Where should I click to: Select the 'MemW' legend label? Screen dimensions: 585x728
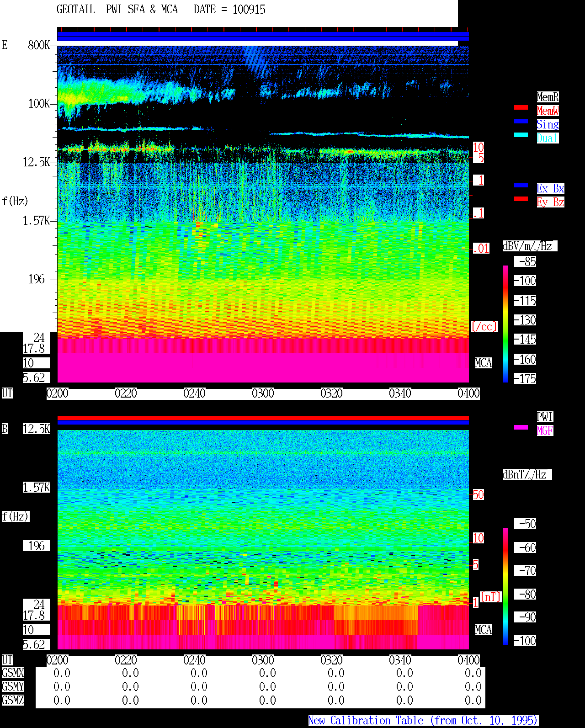pyautogui.click(x=548, y=111)
